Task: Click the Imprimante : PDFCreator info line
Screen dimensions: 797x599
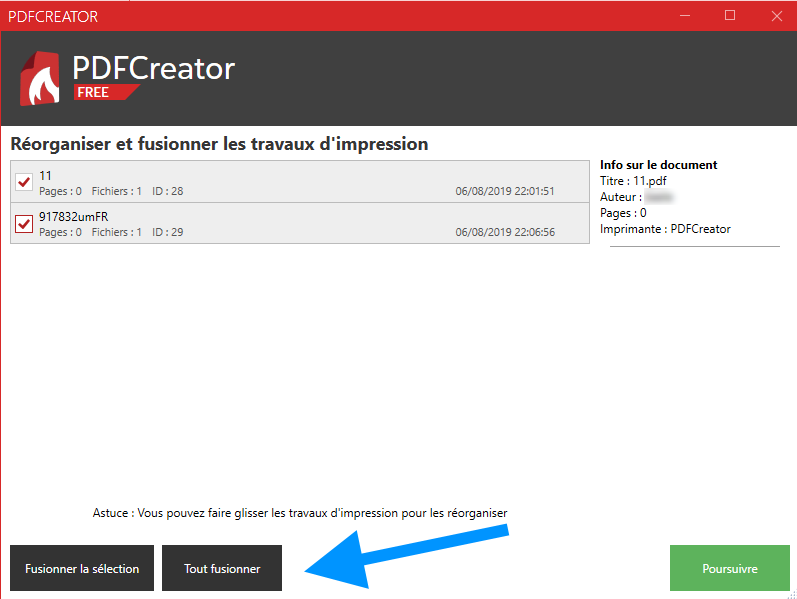Action: [x=665, y=229]
